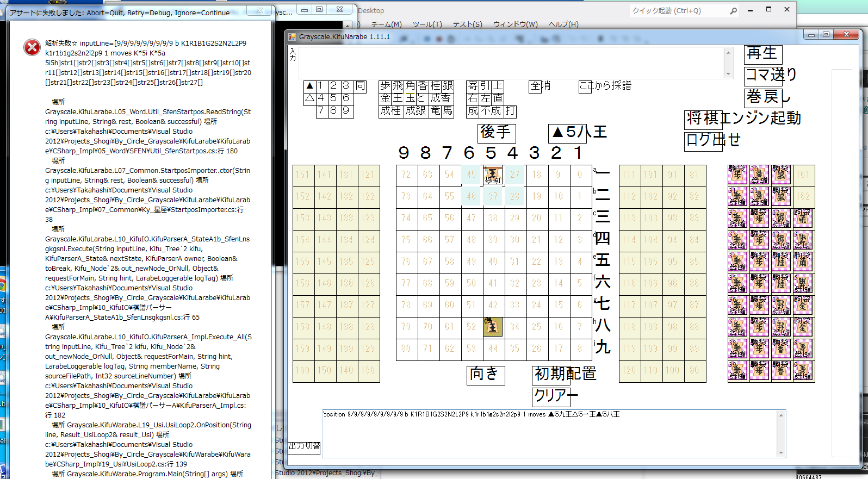Click the 歩 pawn key
868x479 pixels.
pos(385,86)
